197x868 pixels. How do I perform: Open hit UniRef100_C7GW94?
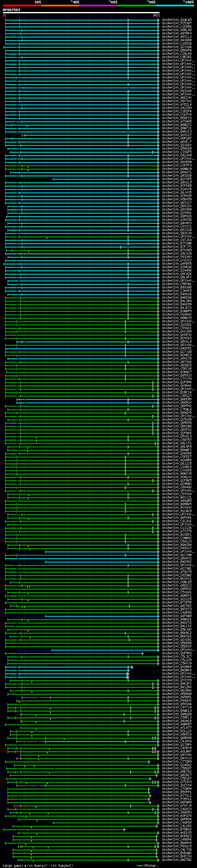(x=176, y=789)
